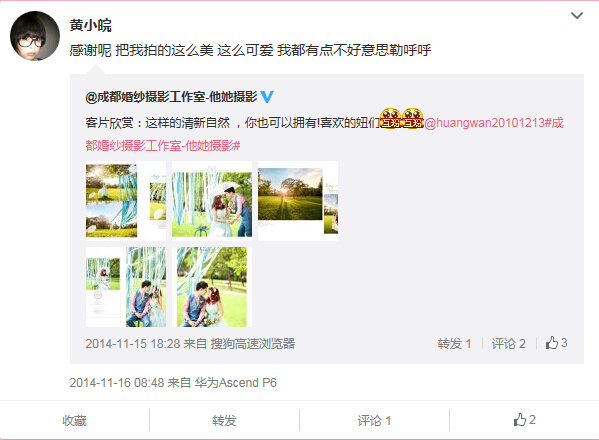Viewport: 599px width, 440px height.
Task: Open the 黄小皖 username link
Action: tap(91, 25)
